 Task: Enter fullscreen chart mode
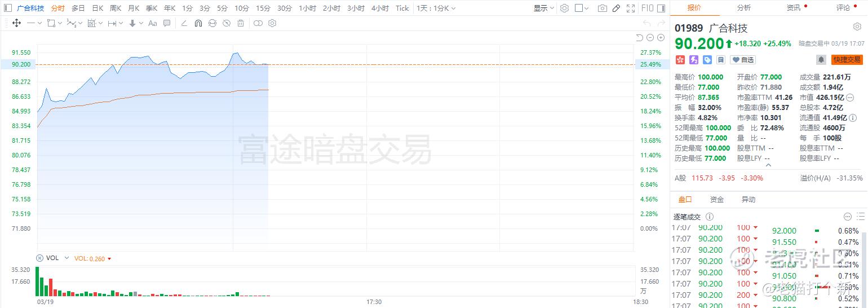click(x=631, y=8)
